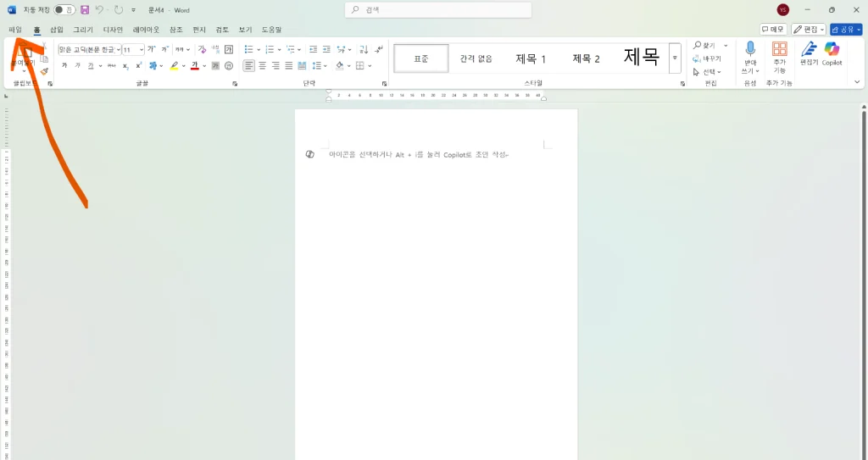The width and height of the screenshot is (868, 460).
Task: Click the Comments (메모) button
Action: (773, 30)
